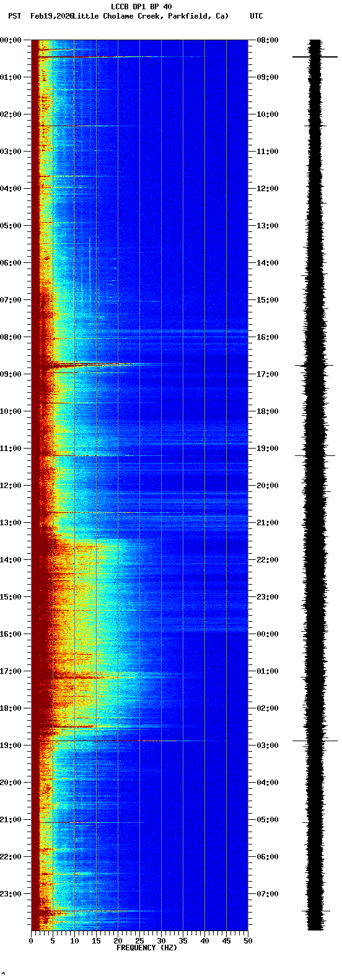Click the '50' frequency axis tick label

click(x=248, y=941)
